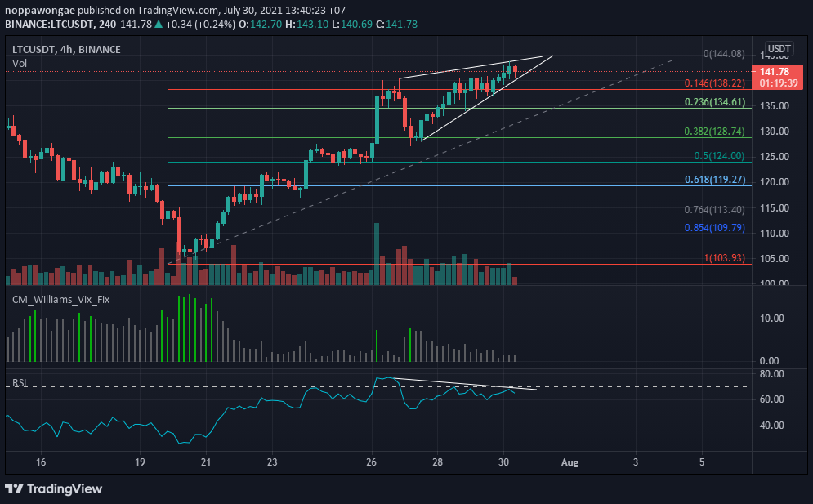The height and width of the screenshot is (504, 813).
Task: Select the RSI indicator label
Action: (x=20, y=383)
